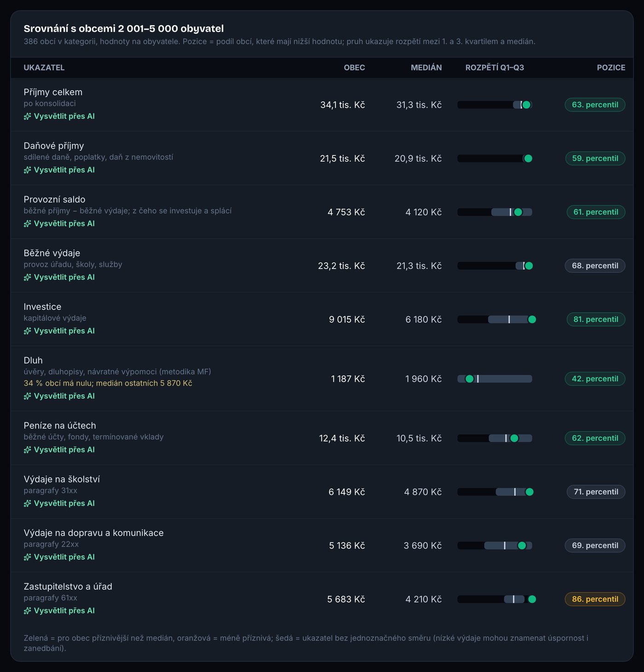Click the "34,1 tis. Kč" value
This screenshot has height=672, width=644.
343,105
